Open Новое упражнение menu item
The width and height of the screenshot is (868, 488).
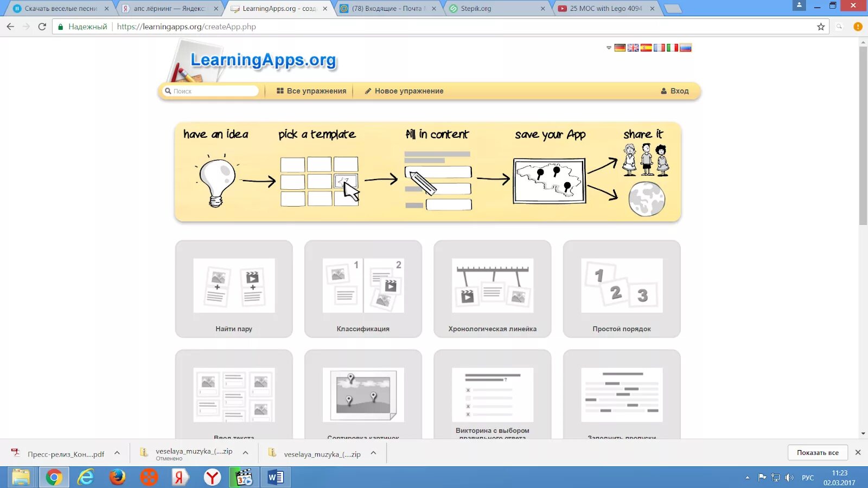point(404,91)
